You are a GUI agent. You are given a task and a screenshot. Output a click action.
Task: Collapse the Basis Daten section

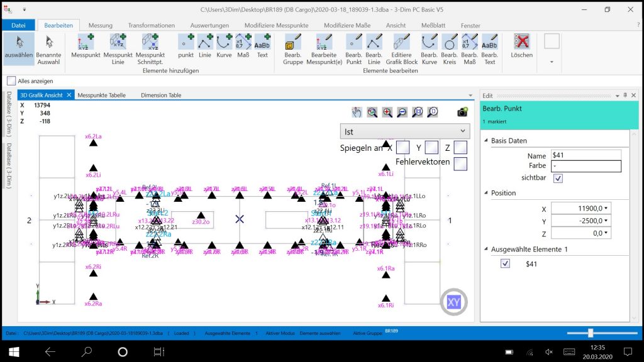[x=486, y=141]
